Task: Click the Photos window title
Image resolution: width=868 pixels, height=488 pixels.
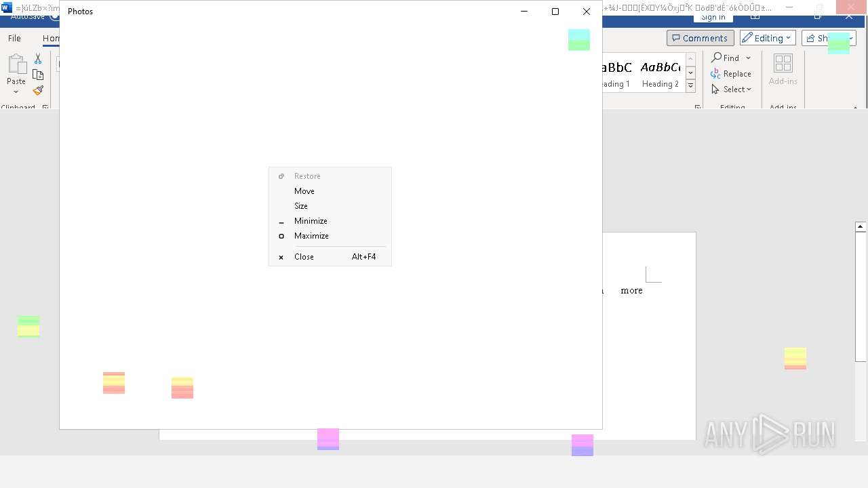Action: [x=80, y=12]
